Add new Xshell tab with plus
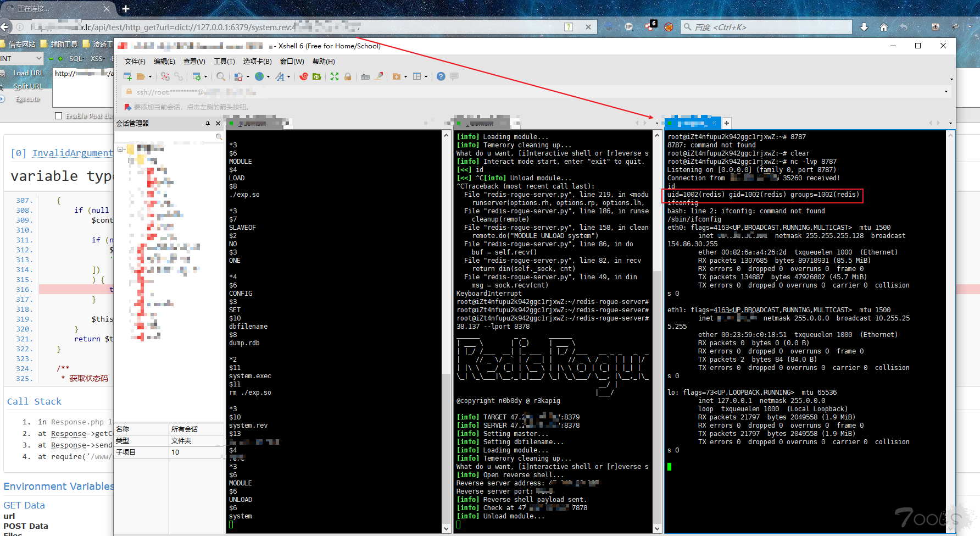Viewport: 980px width, 536px height. 726,123
